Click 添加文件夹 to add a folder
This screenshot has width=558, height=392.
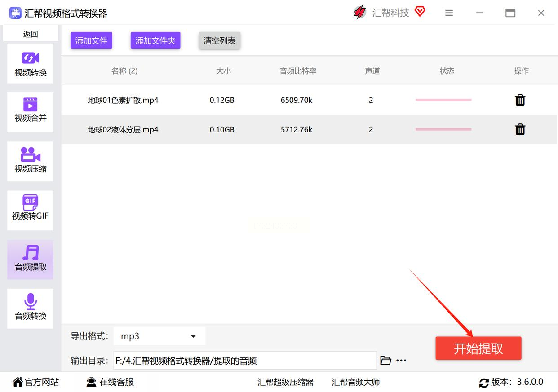pyautogui.click(x=155, y=41)
